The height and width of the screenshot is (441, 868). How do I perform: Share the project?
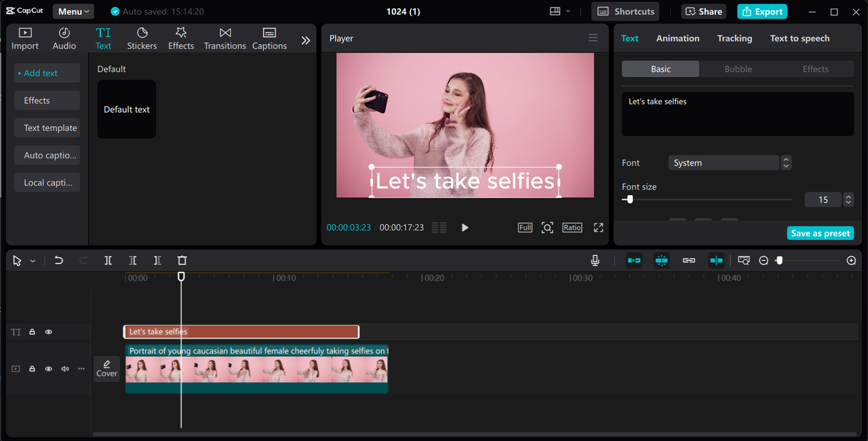(703, 12)
